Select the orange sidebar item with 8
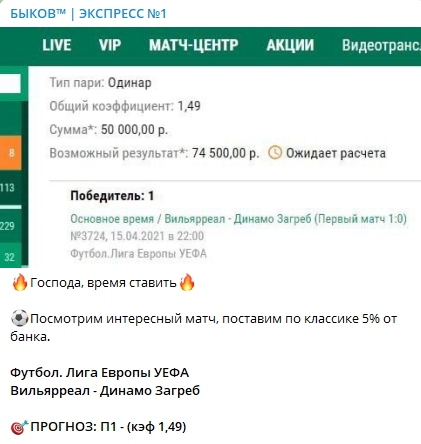Screen dimensions: 421x444 pyautogui.click(x=11, y=153)
